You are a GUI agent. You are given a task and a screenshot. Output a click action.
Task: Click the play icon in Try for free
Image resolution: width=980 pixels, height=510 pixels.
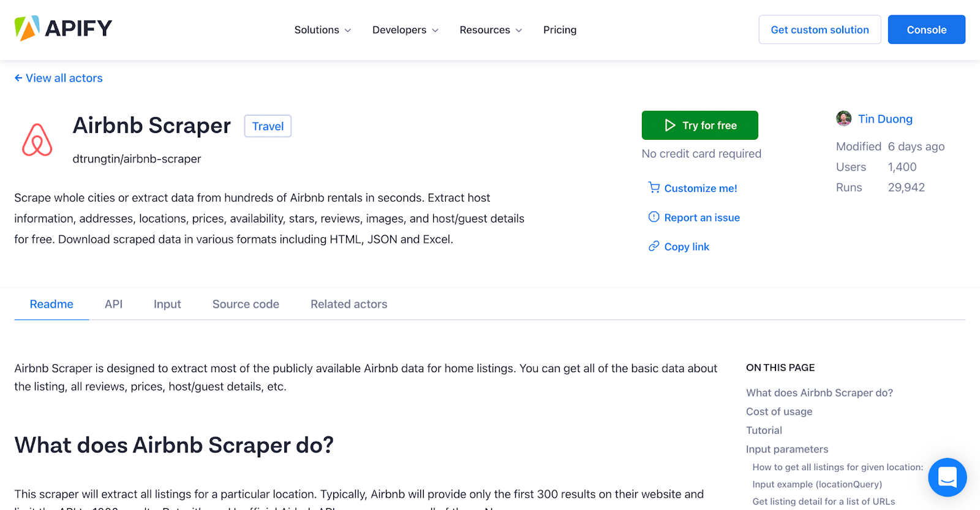670,125
